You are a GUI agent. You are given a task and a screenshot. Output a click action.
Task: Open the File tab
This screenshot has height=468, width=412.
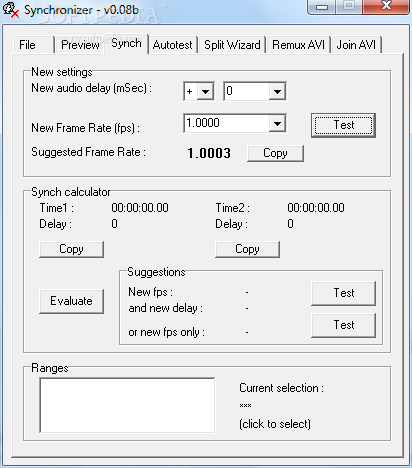(34, 45)
